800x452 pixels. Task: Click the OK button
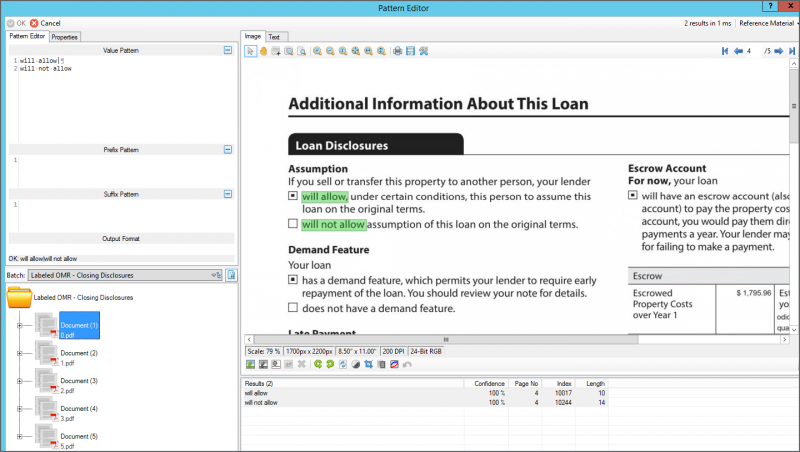pos(16,23)
